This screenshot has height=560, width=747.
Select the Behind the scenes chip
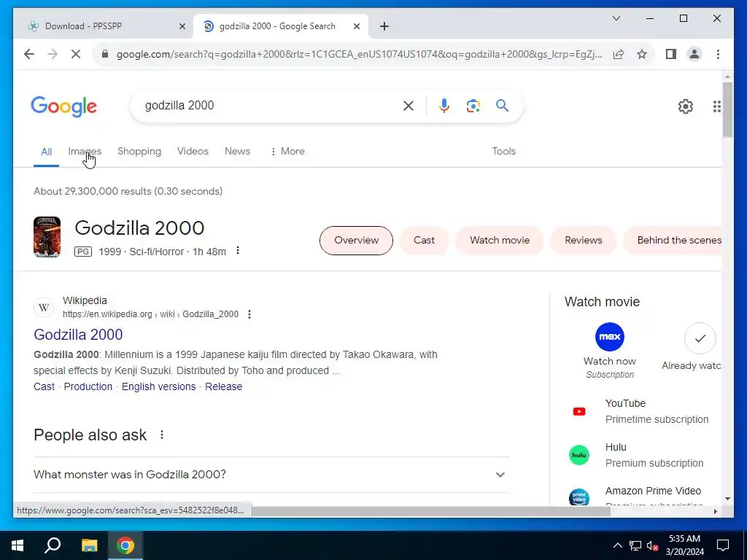(672, 241)
